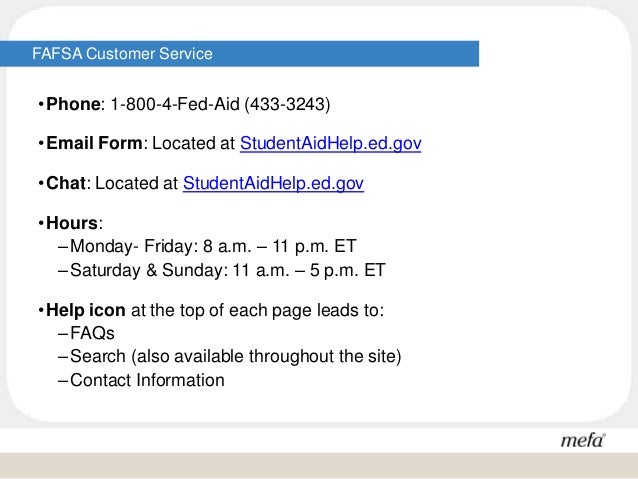Click the '11 p.m. ET' closing time text
This screenshot has width=638, height=479.
click(x=314, y=246)
